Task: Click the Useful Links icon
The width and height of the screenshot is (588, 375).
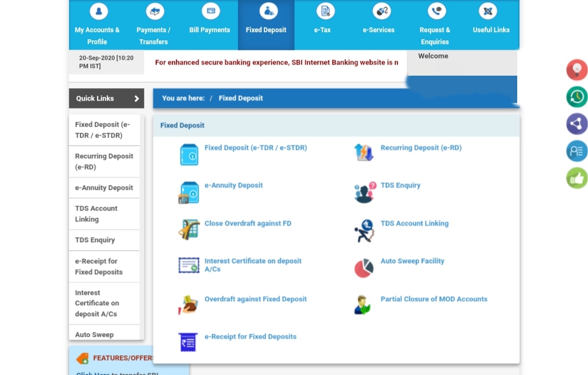Action: 488,11
